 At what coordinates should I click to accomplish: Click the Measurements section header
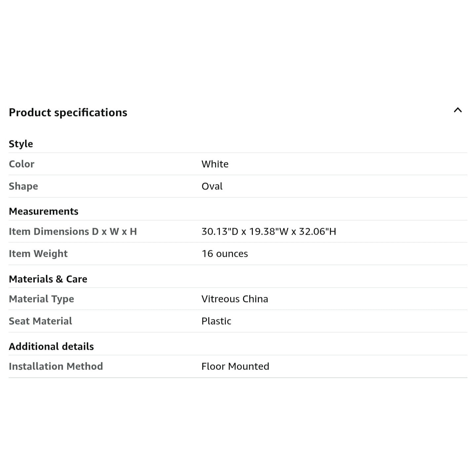[44, 211]
